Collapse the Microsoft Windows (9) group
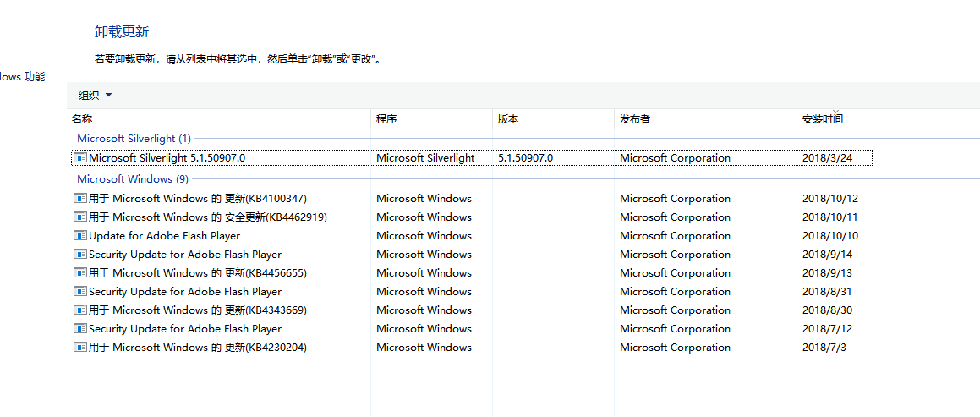Image resolution: width=980 pixels, height=417 pixels. coord(132,179)
